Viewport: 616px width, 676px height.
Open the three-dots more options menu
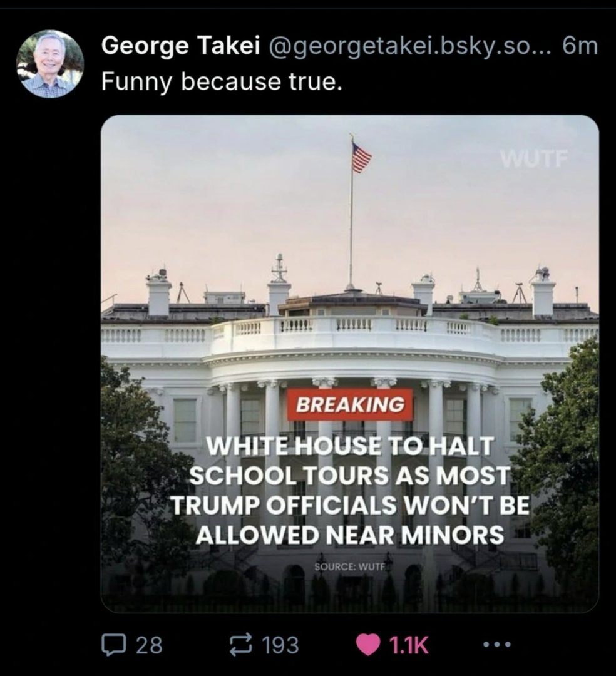tap(496, 645)
